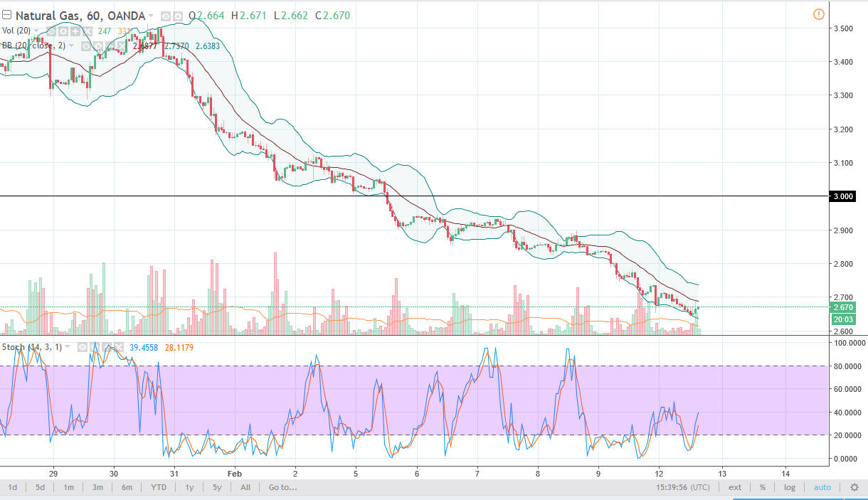This screenshot has width=868, height=500.
Task: Expand Natural Gas, 60, OANDA title dropdown
Action: 150,16
